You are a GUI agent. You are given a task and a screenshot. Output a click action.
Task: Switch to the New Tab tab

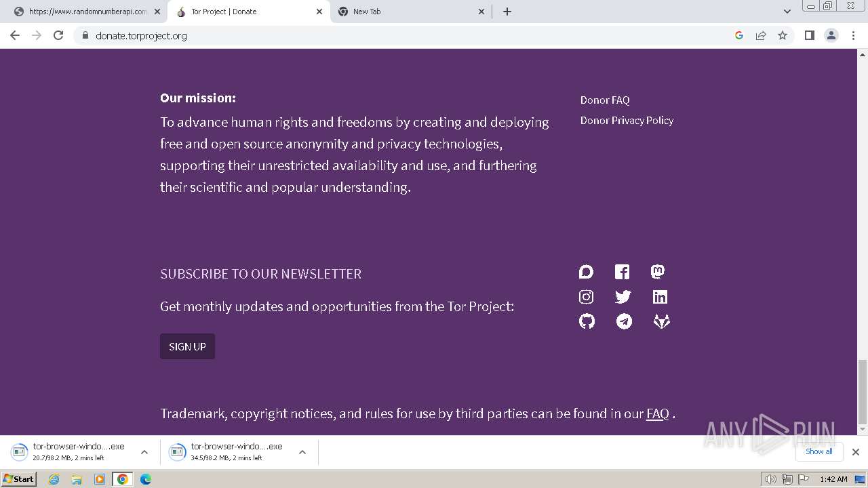[x=410, y=12]
